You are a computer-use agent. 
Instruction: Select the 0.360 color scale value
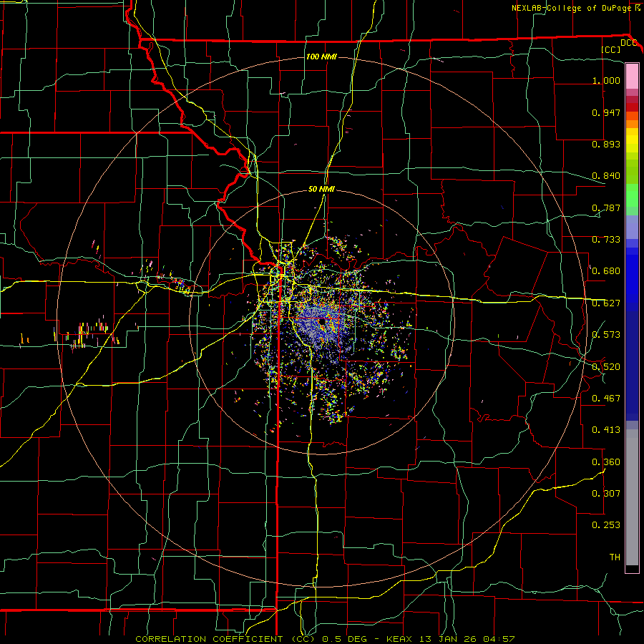coord(606,462)
